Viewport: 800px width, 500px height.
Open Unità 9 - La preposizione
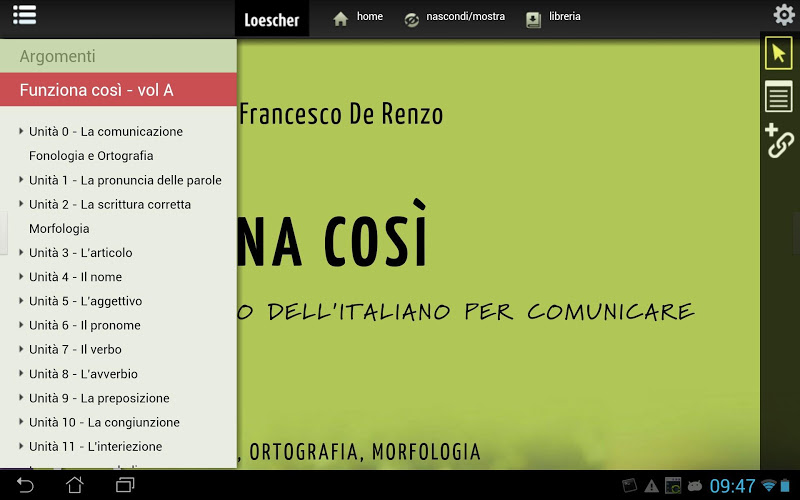tap(99, 398)
